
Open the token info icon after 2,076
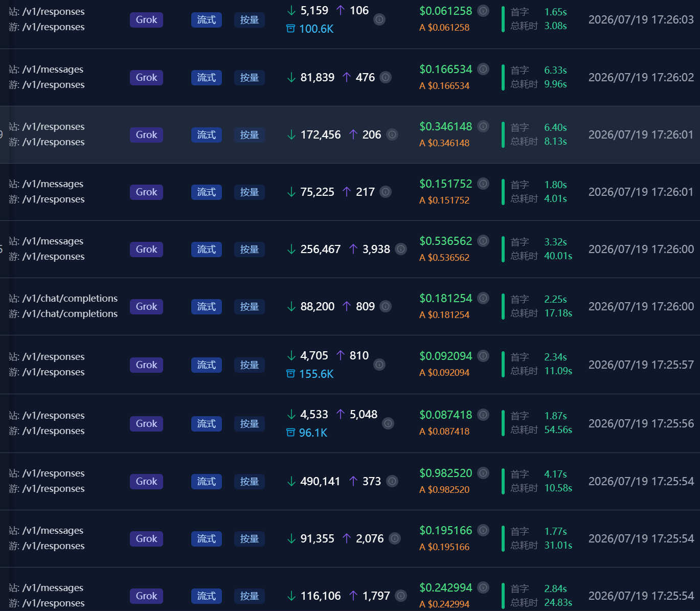coord(395,538)
